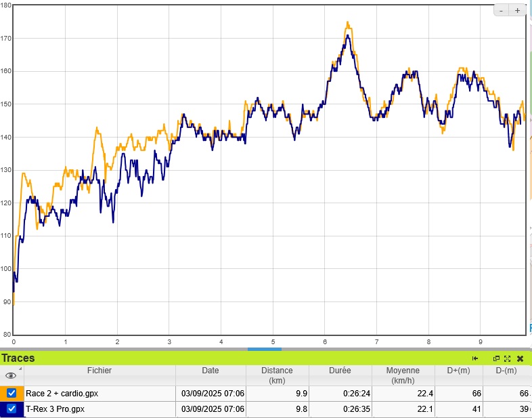This screenshot has height=418, width=532.
Task: Click the Durée column header
Action: (x=340, y=371)
